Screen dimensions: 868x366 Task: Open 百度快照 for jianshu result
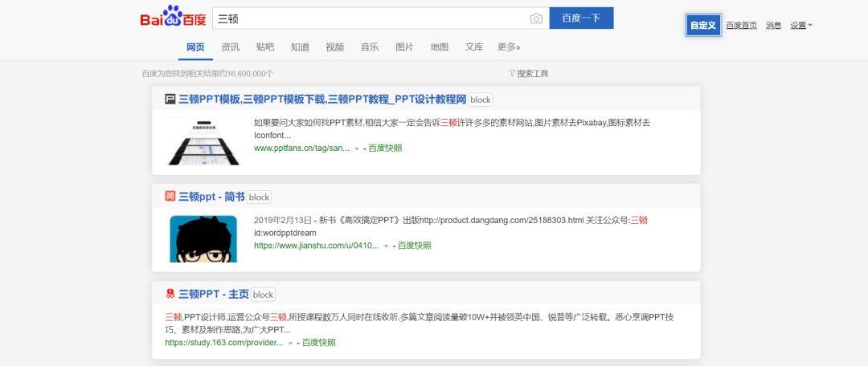(415, 246)
